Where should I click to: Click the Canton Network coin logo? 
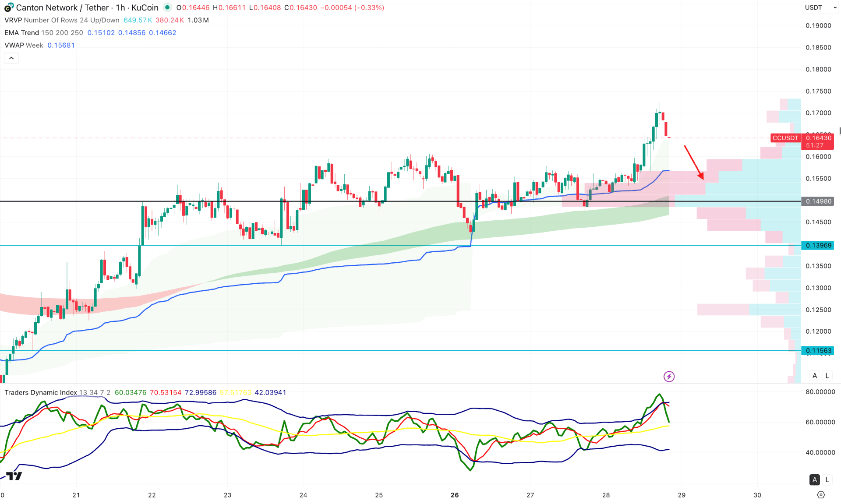coord(7,7)
